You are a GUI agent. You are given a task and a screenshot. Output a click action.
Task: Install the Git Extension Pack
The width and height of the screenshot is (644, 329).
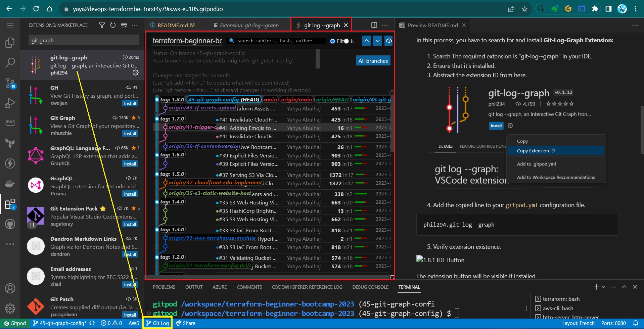click(x=130, y=224)
